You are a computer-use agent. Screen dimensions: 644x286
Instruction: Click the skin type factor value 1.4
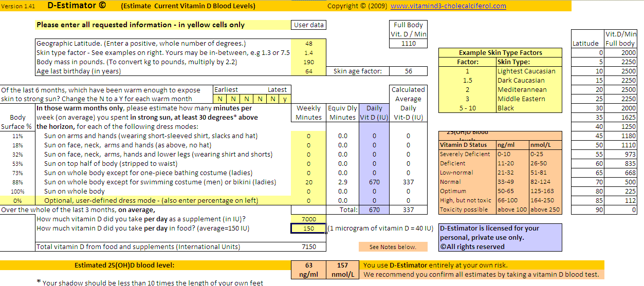308,53
